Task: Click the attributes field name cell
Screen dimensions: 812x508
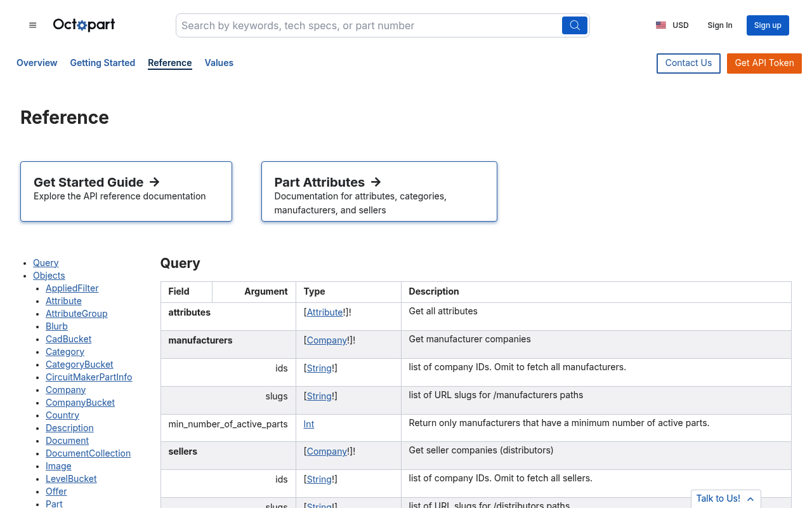Action: tap(228, 316)
